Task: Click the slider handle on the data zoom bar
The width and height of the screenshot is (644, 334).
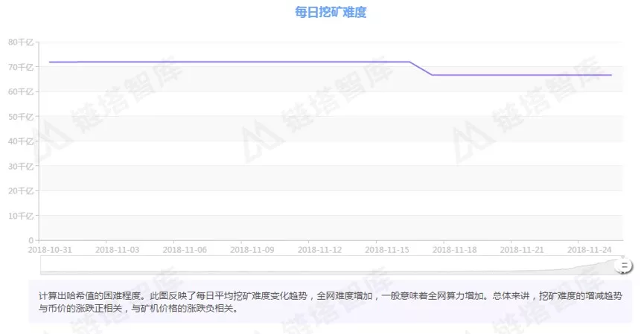Action: (623, 266)
